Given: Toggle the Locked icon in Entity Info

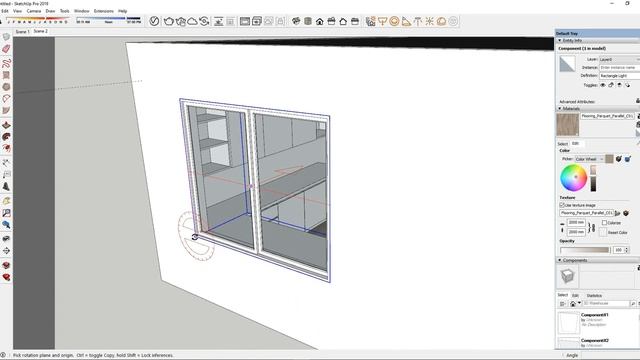Looking at the screenshot, I should (611, 85).
